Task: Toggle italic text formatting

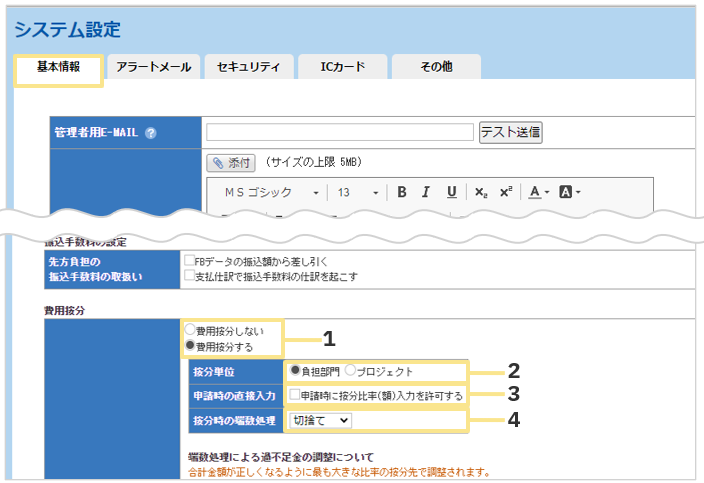Action: 425,192
